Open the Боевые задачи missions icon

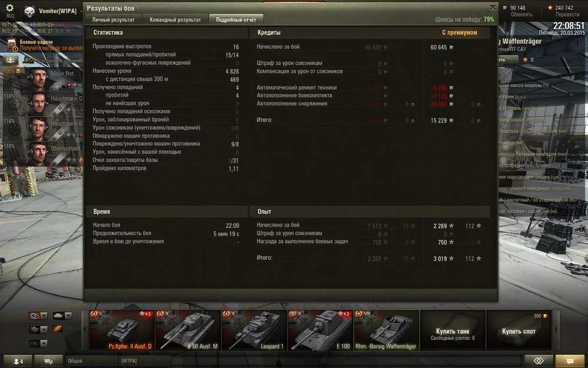tap(12, 45)
